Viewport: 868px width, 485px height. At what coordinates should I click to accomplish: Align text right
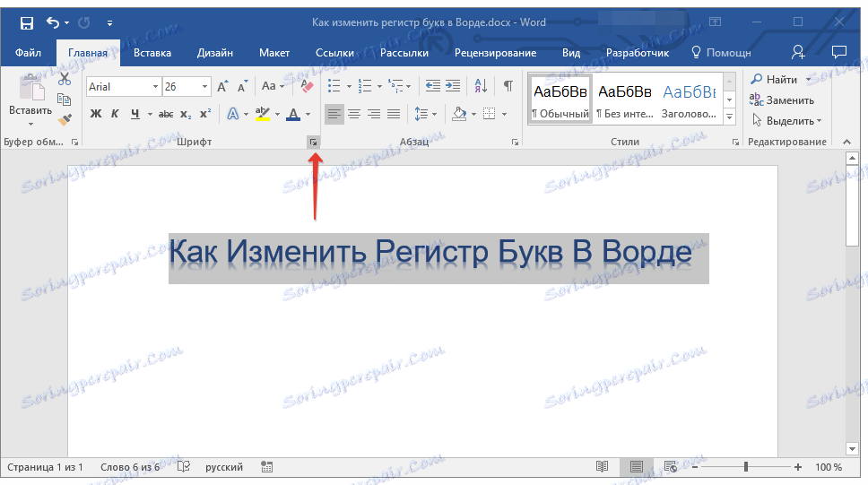click(374, 114)
